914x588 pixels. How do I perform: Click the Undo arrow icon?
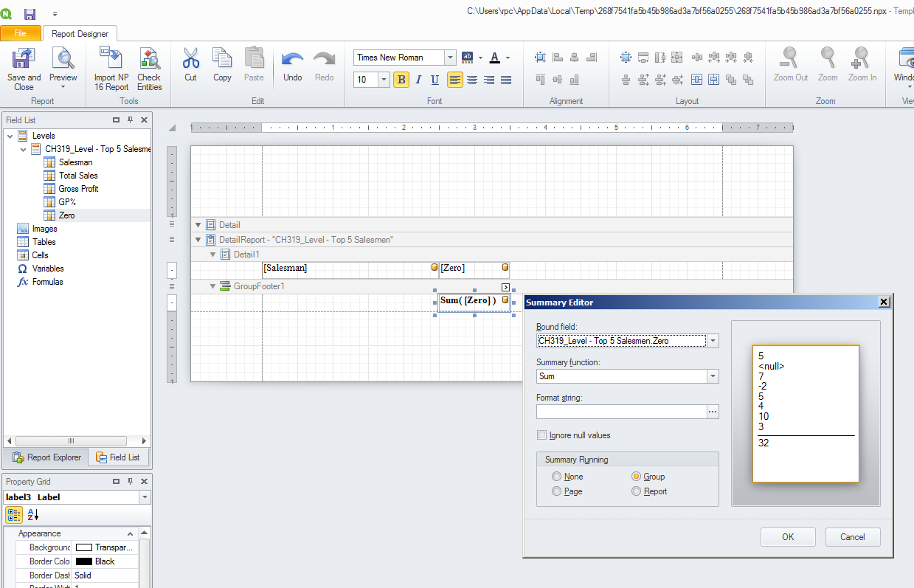[292, 59]
